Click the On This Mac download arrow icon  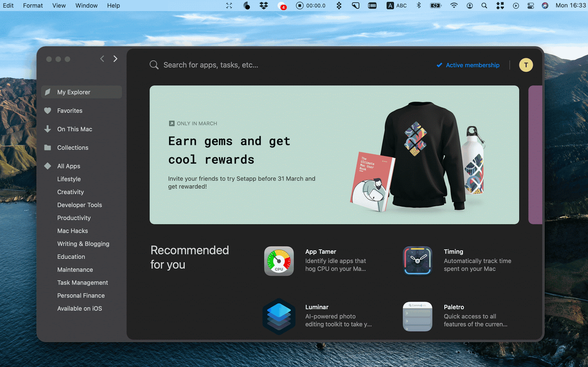[48, 129]
